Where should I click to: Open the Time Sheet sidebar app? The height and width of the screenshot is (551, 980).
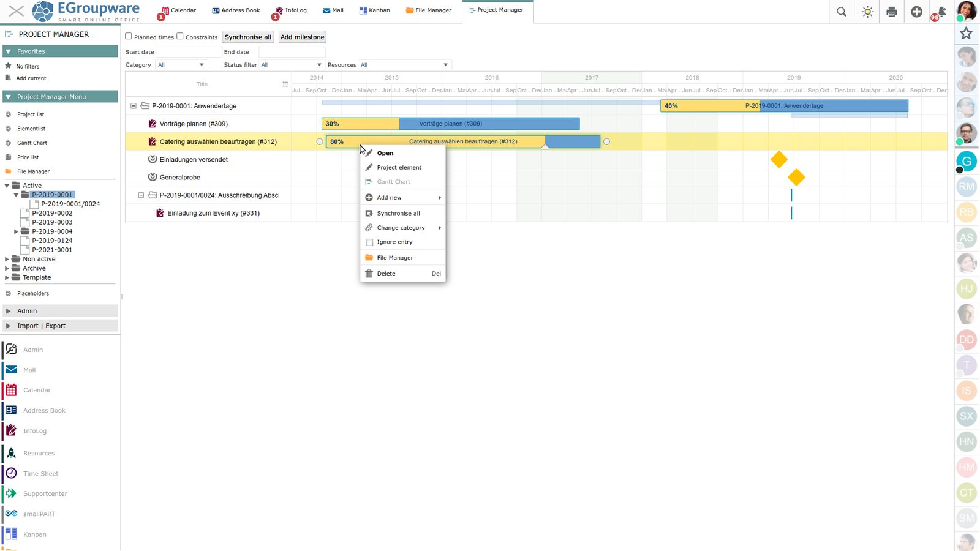(40, 474)
